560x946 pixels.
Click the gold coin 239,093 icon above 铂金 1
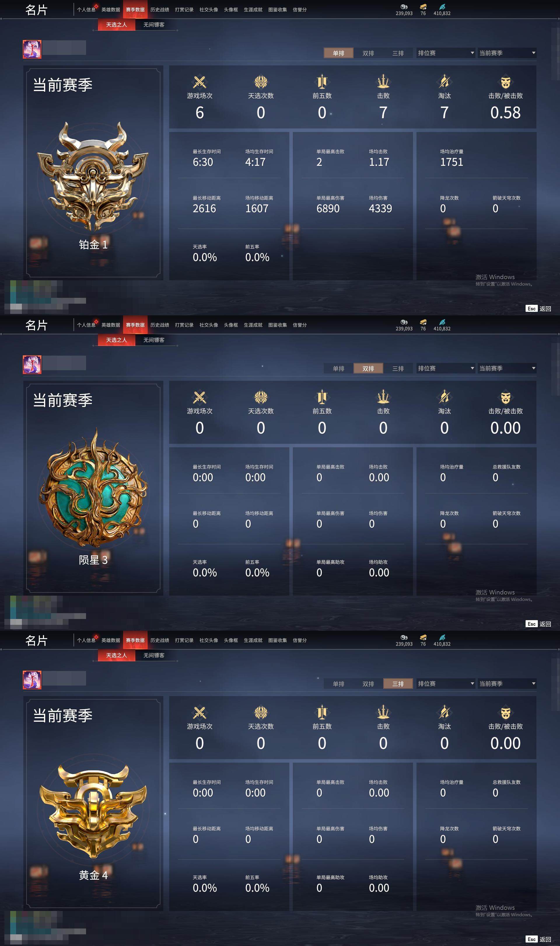(x=404, y=6)
